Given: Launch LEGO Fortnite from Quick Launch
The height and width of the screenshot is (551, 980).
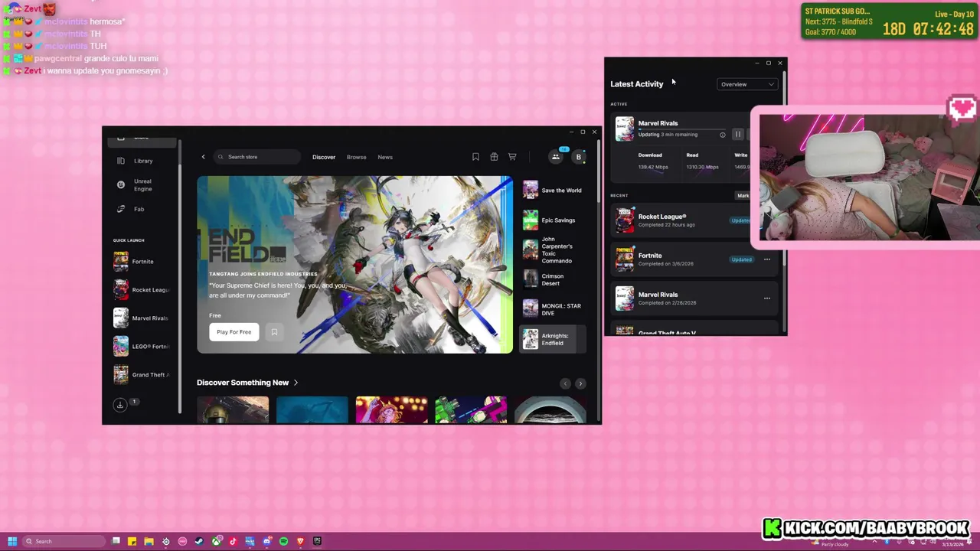Looking at the screenshot, I should pyautogui.click(x=142, y=347).
